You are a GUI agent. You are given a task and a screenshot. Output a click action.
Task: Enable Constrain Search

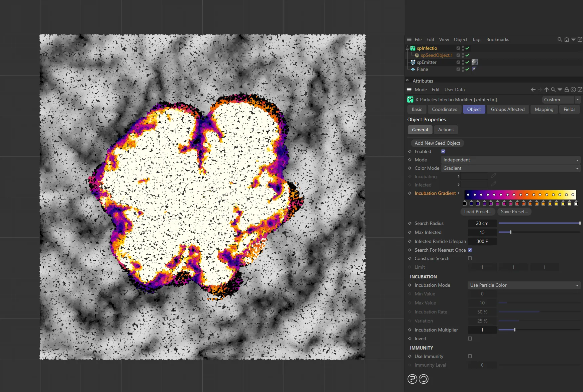470,258
